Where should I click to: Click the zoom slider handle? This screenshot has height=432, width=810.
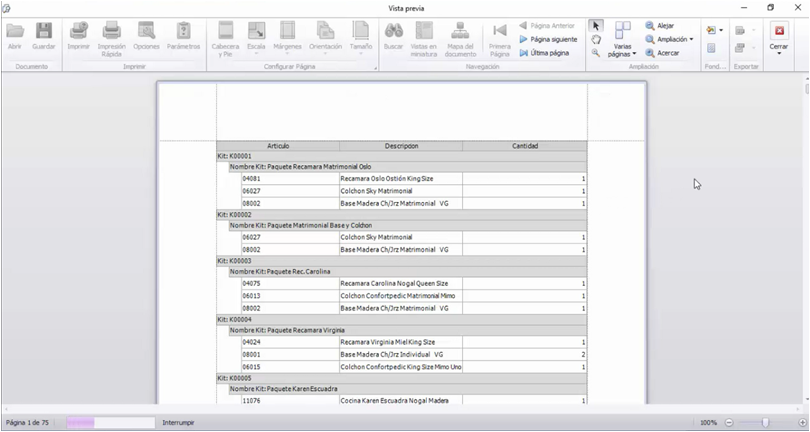(765, 423)
